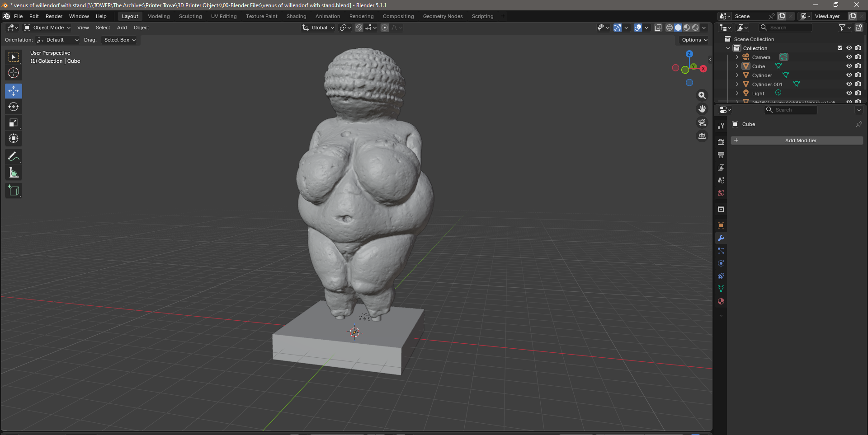
Task: Open the Orientation Default dropdown
Action: 58,40
